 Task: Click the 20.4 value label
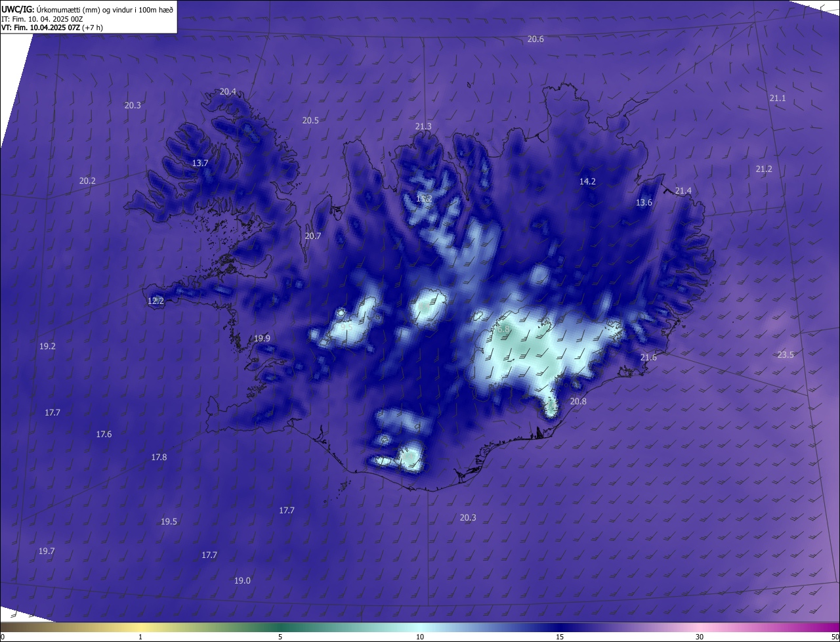(228, 92)
